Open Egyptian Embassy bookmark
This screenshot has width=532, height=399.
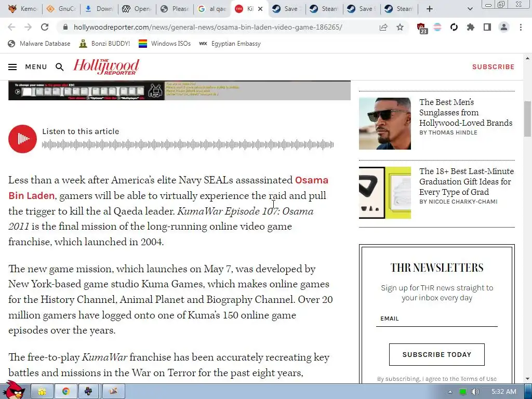(230, 44)
